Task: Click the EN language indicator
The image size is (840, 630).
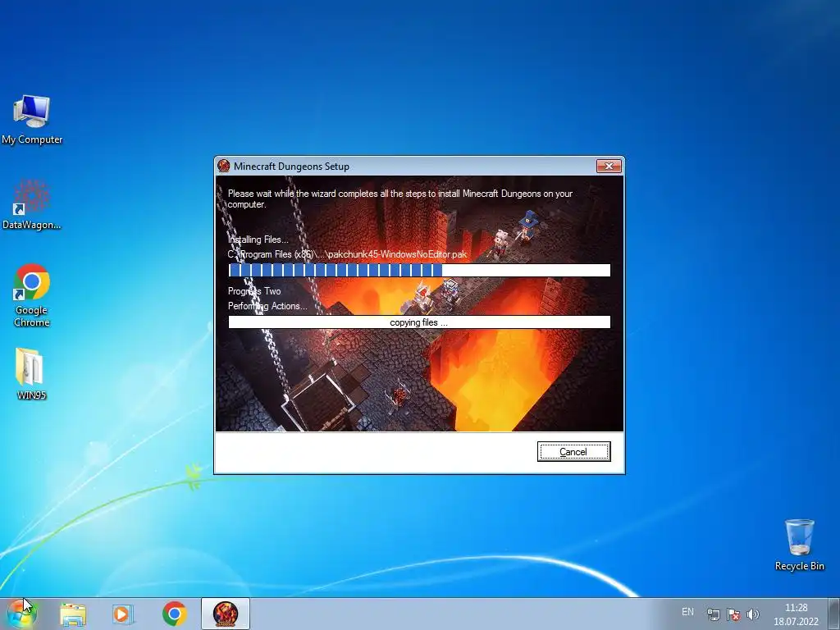Action: 687,612
